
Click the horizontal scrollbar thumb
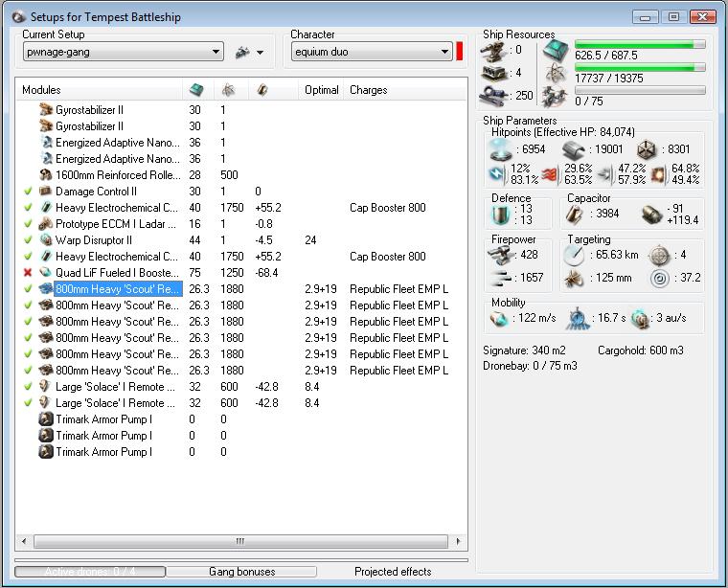pyautogui.click(x=240, y=541)
